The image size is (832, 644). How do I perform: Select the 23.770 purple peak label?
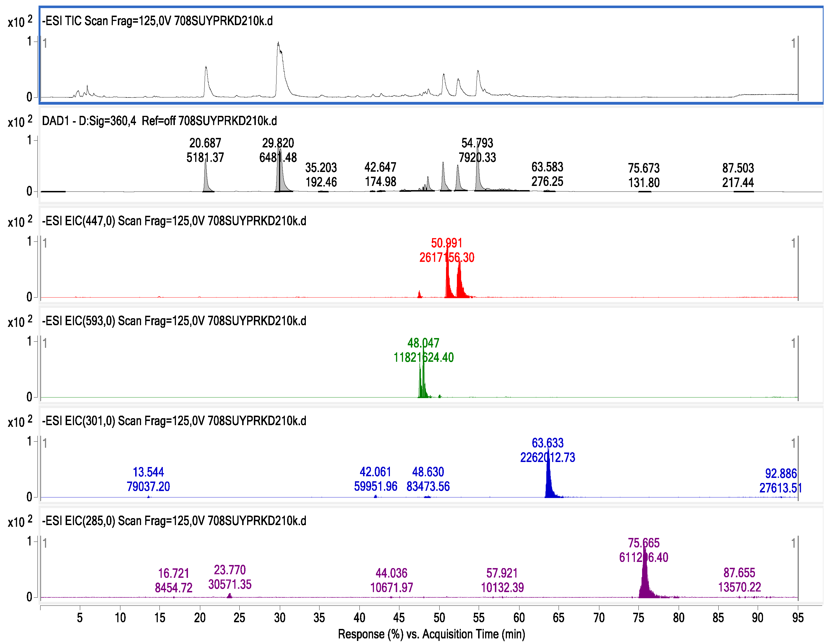tap(230, 570)
